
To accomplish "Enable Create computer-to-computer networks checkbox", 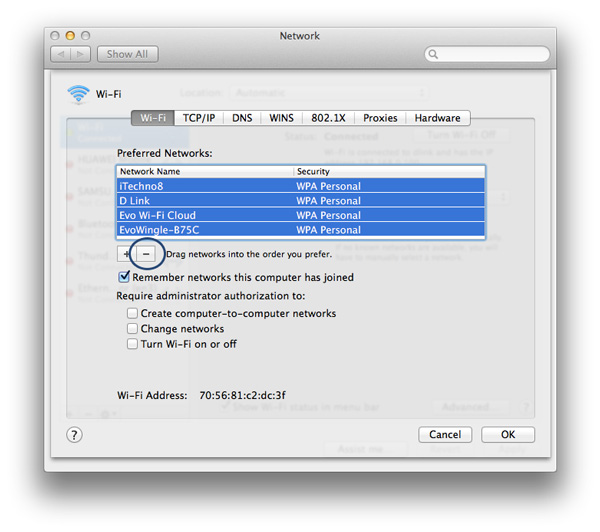I will [x=132, y=313].
